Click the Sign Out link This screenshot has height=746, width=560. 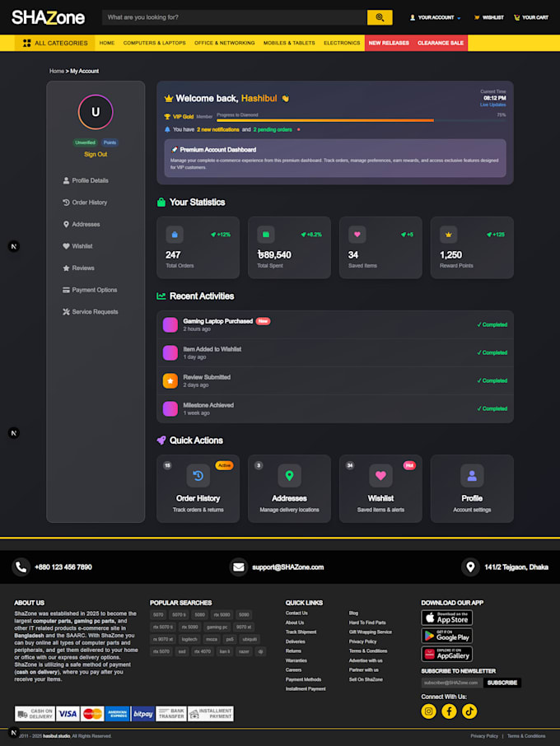96,155
